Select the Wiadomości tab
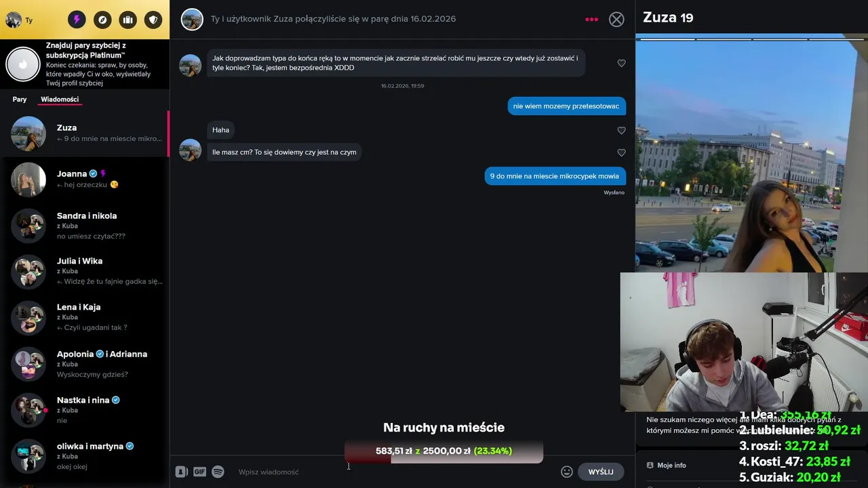This screenshot has width=868, height=488. pyautogui.click(x=60, y=100)
